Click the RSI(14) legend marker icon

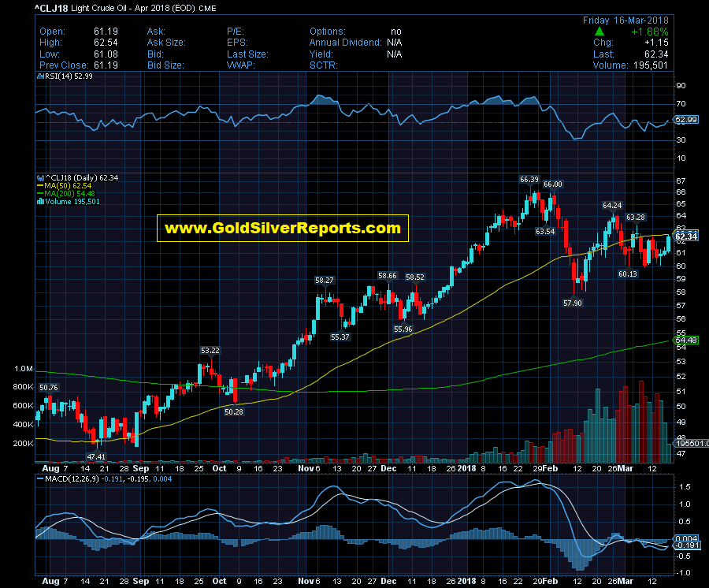[40, 76]
